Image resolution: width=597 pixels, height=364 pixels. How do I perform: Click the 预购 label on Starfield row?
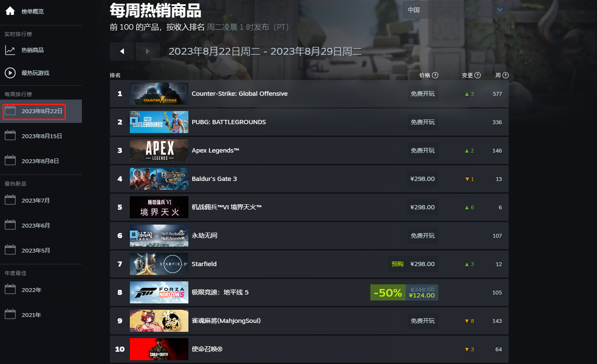pos(398,264)
